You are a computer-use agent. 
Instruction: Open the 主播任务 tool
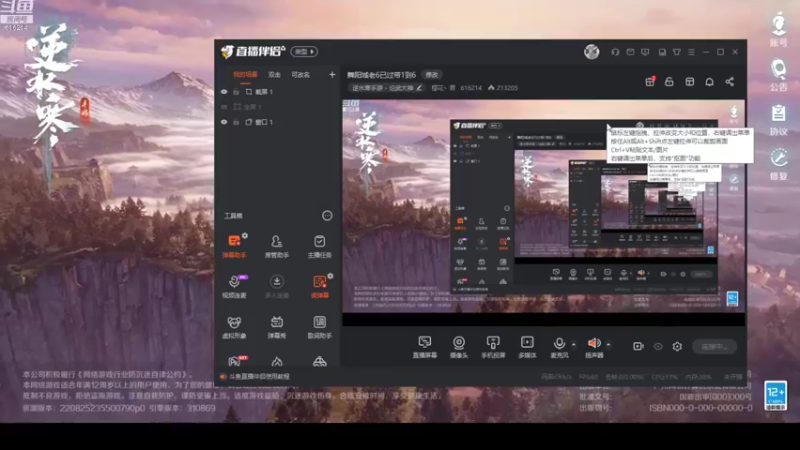(x=319, y=246)
